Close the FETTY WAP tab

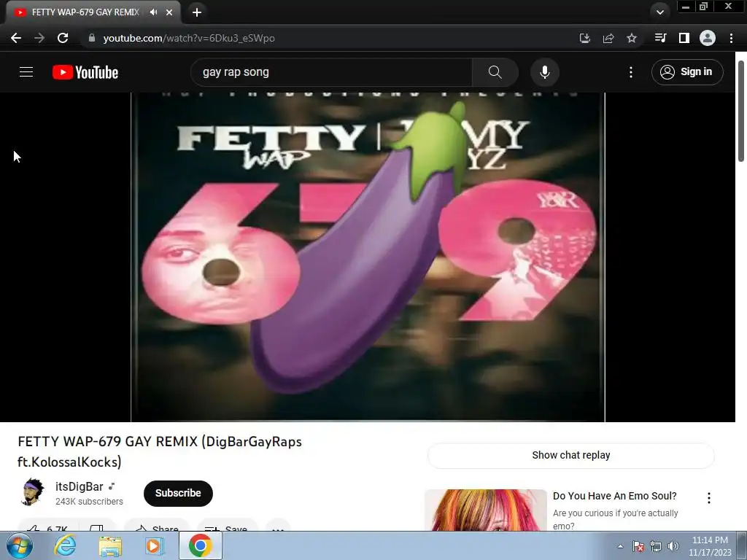point(169,12)
